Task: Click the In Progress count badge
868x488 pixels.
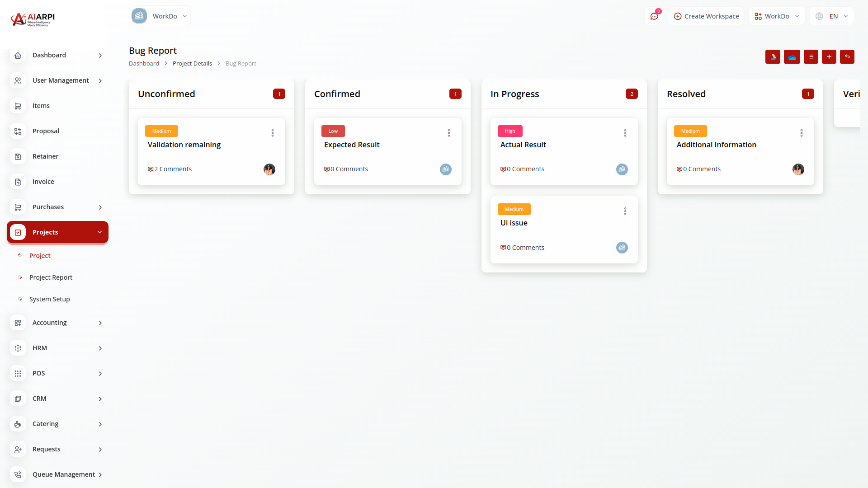Action: point(632,94)
